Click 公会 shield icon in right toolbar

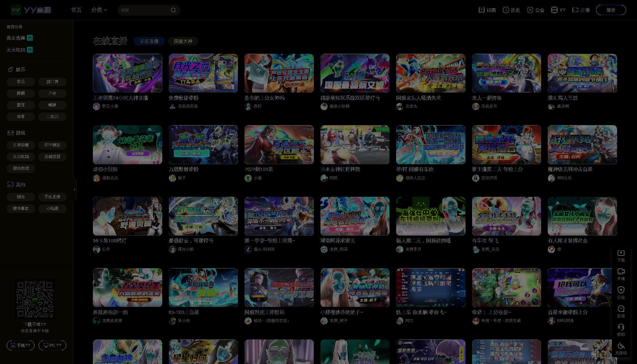pyautogui.click(x=621, y=290)
